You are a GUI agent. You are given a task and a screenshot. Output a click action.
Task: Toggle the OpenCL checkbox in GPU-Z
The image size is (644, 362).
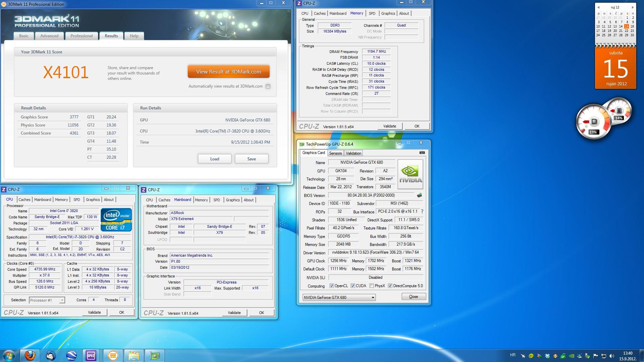click(332, 286)
